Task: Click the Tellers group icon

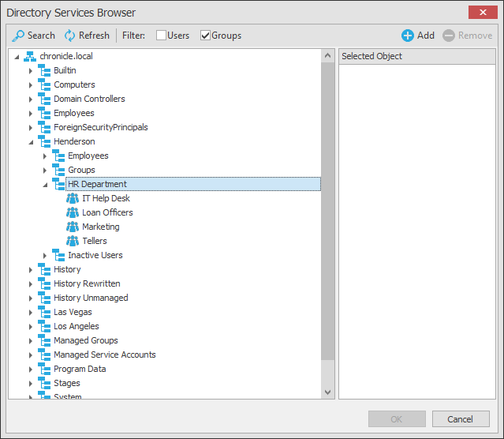Action: pos(73,241)
